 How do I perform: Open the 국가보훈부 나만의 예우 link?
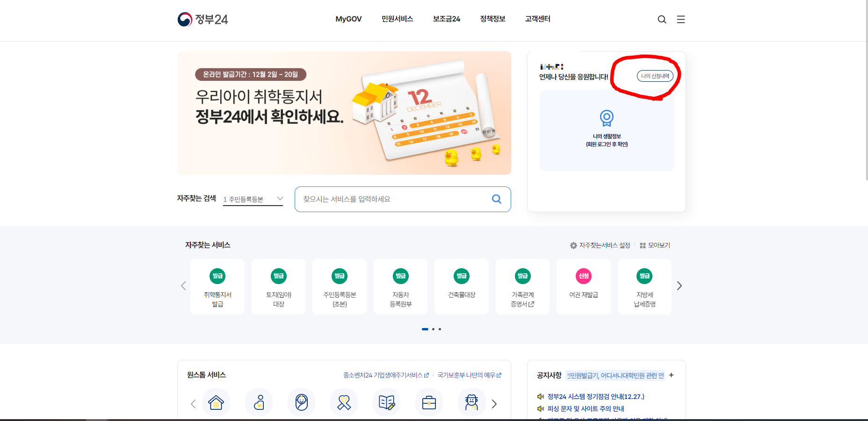(x=470, y=375)
